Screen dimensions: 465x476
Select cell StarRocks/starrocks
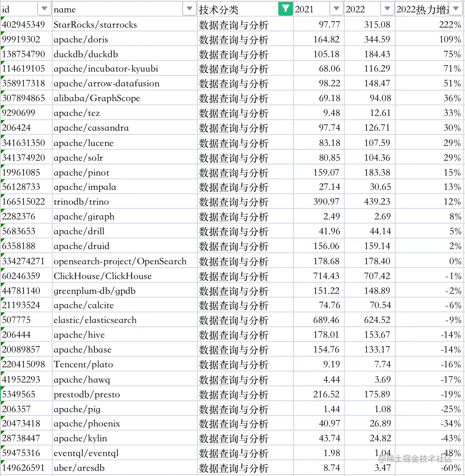124,24
